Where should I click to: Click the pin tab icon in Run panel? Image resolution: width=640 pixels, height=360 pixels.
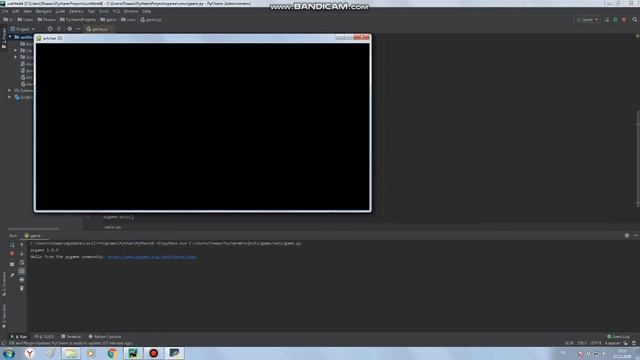pos(12,275)
